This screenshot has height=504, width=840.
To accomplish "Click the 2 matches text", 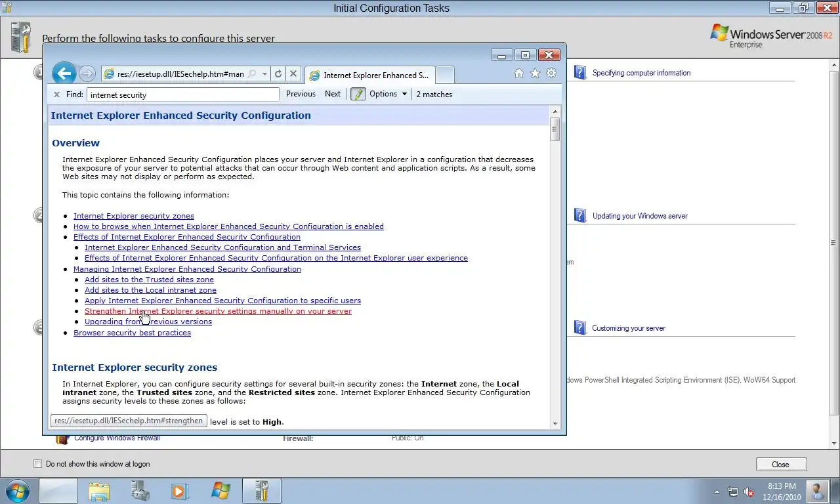I will (434, 94).
